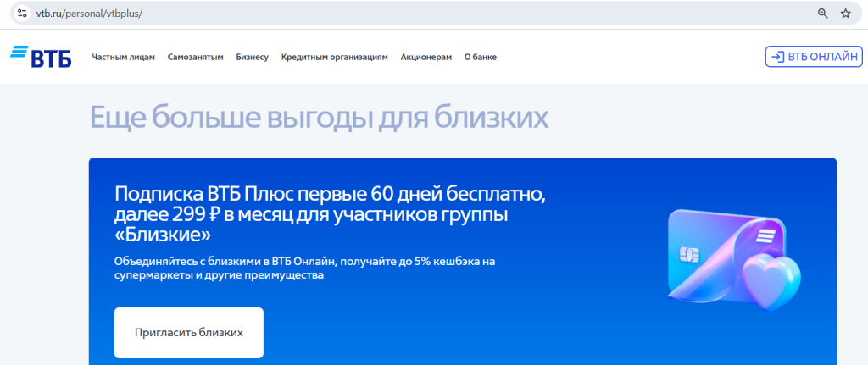Log in via ВТБ ОНЛАЙН button
The image size is (868, 365).
pos(814,57)
